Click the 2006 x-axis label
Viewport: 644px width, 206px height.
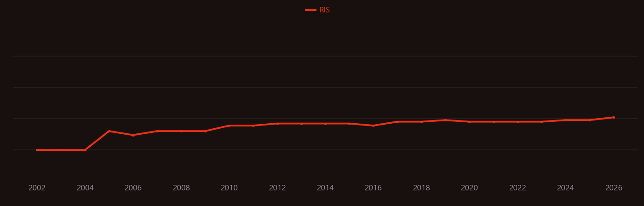pos(133,188)
